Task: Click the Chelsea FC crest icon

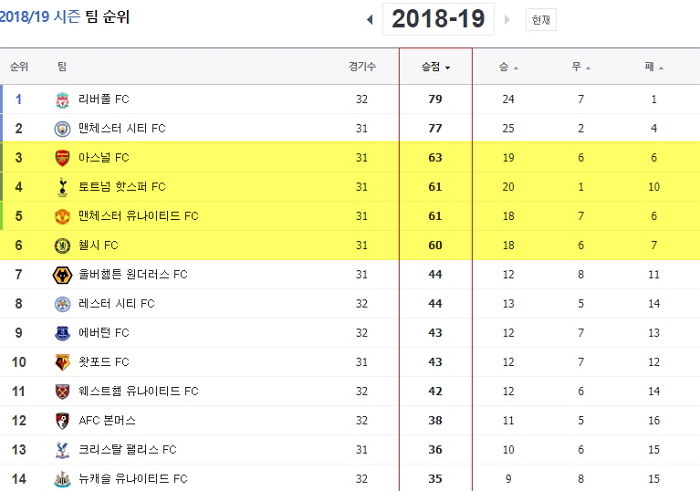Action: [62, 246]
